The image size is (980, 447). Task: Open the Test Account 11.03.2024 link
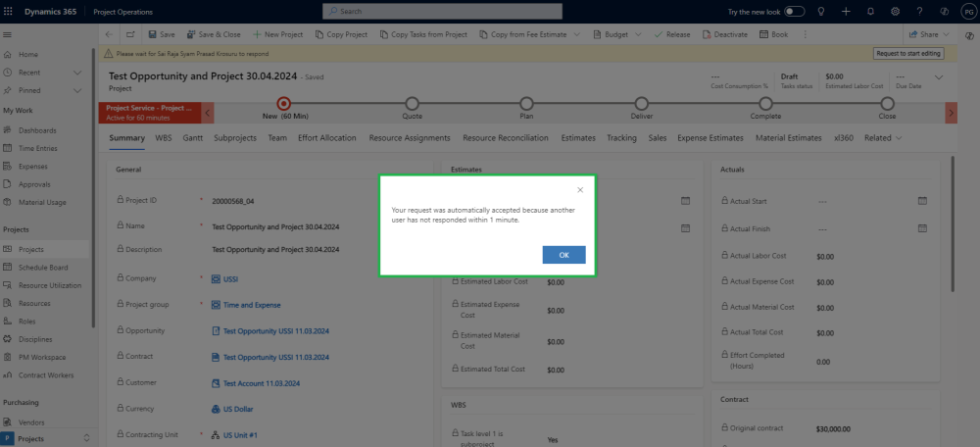pos(261,383)
